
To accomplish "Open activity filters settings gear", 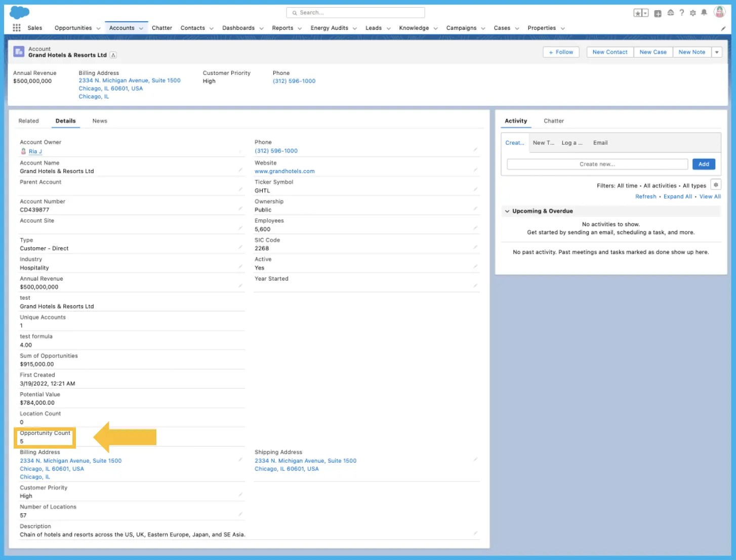I will [x=716, y=184].
